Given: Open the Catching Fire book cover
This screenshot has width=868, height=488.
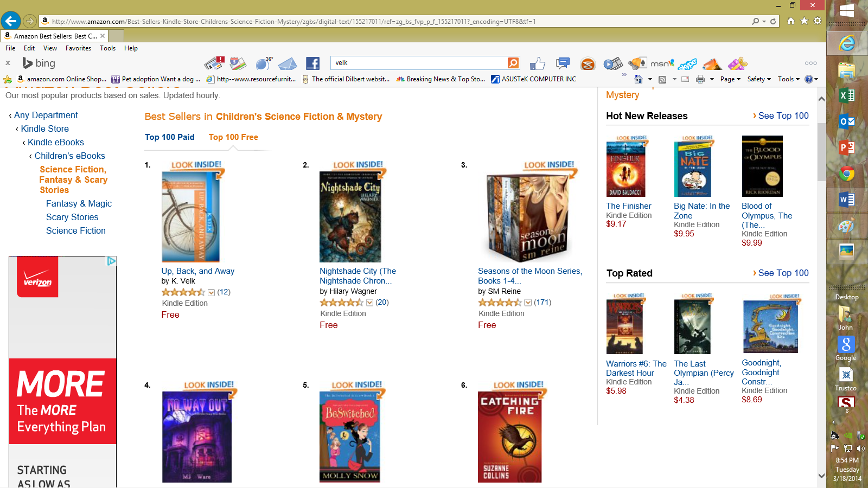Looking at the screenshot, I should click(509, 437).
